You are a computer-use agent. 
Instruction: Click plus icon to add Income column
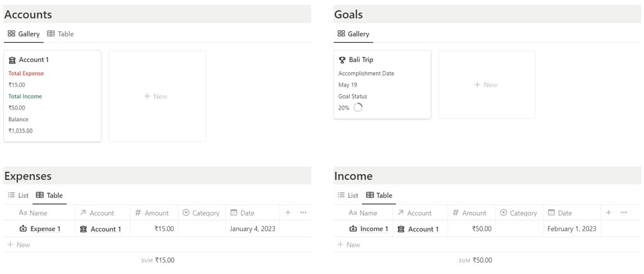[608, 213]
